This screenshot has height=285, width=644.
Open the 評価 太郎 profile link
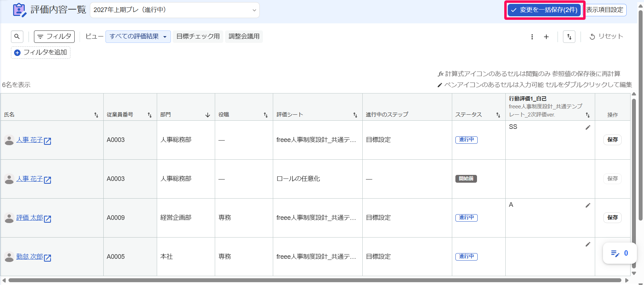tap(29, 218)
